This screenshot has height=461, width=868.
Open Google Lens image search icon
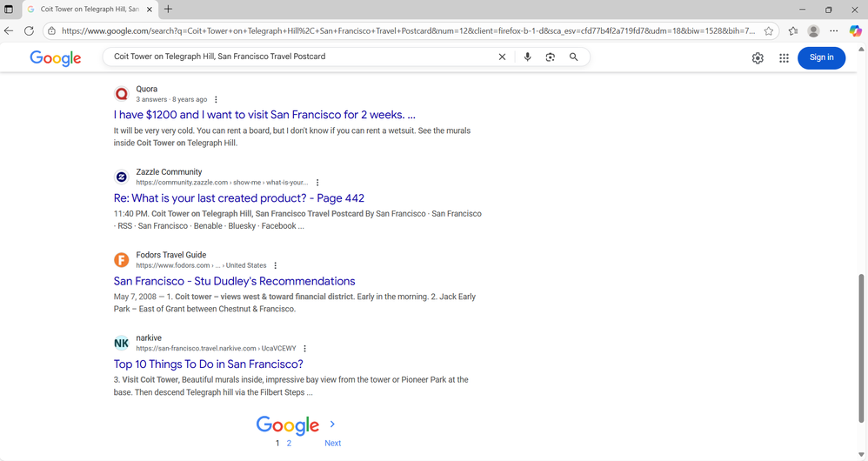coord(551,57)
